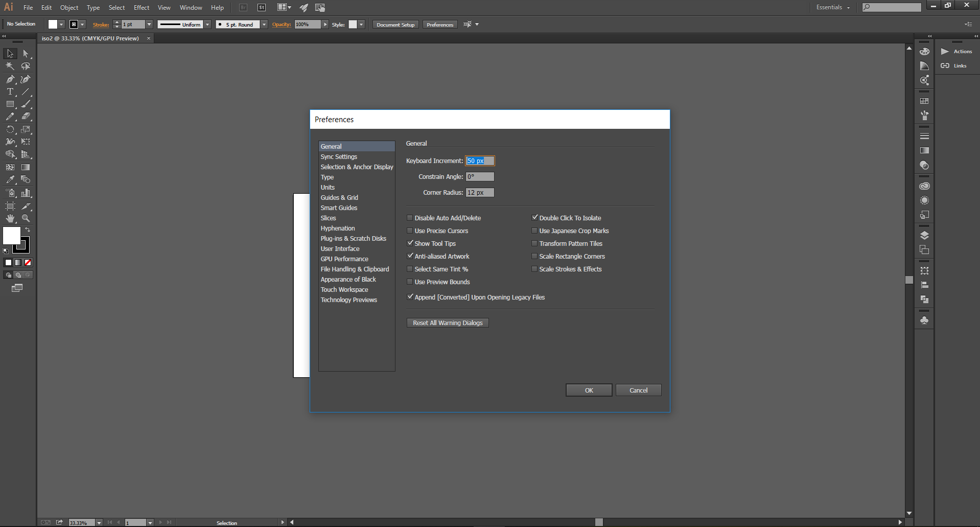
Task: Open the 5 pt. Round brush dropdown
Action: [x=264, y=25]
